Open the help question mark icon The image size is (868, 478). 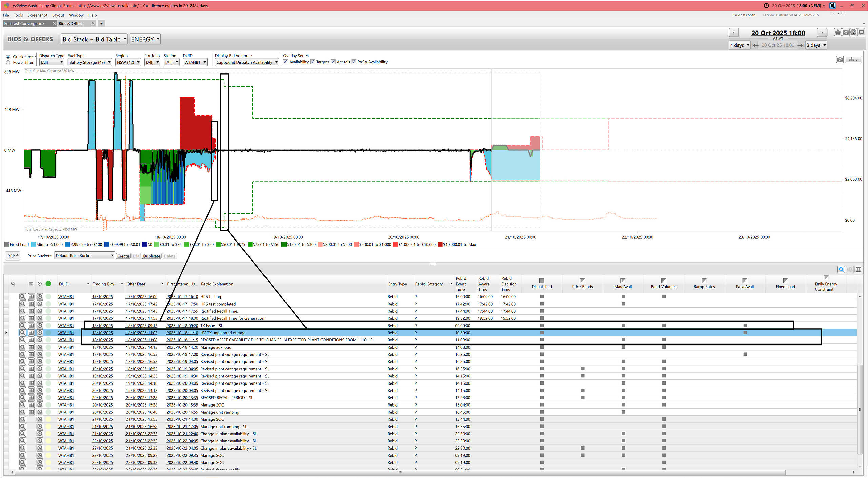(853, 33)
